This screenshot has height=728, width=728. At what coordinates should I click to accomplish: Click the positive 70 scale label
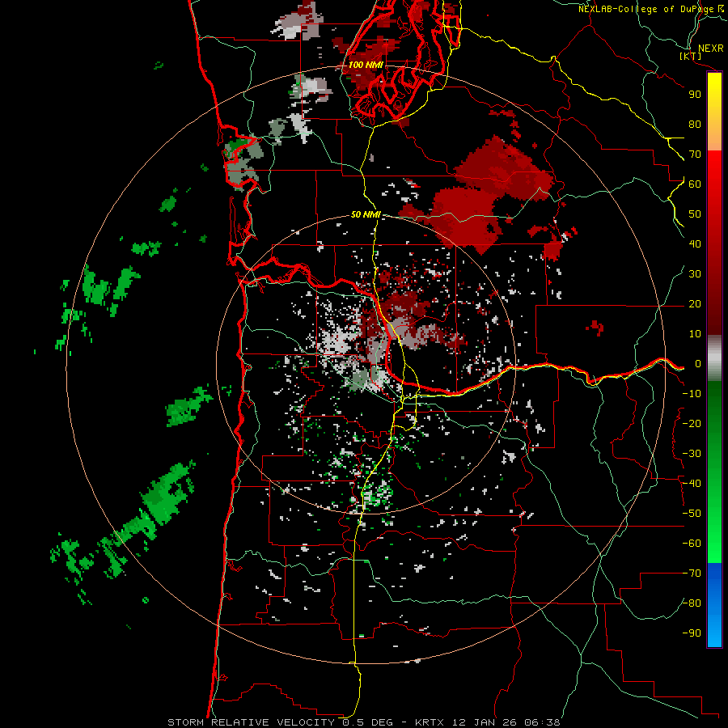coord(695,154)
